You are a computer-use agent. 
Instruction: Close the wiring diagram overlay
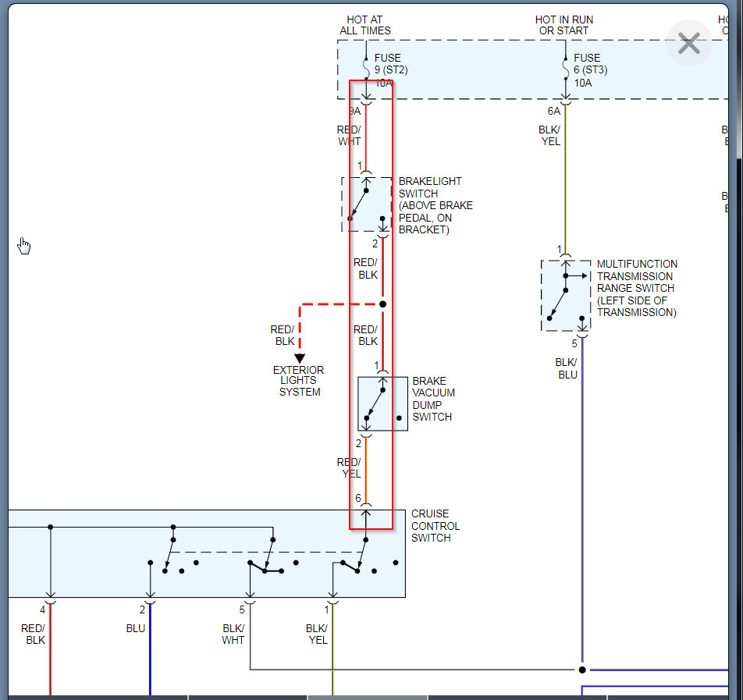(x=689, y=43)
